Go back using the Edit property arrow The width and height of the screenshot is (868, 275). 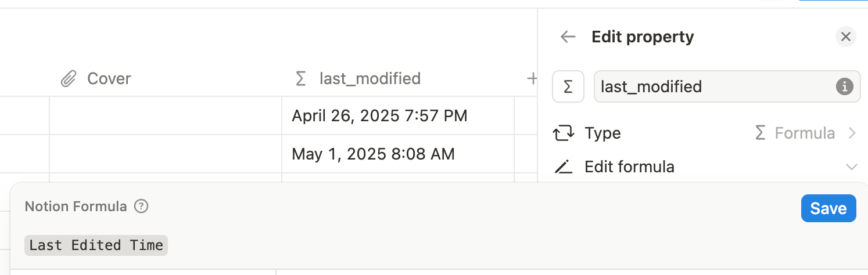[568, 37]
